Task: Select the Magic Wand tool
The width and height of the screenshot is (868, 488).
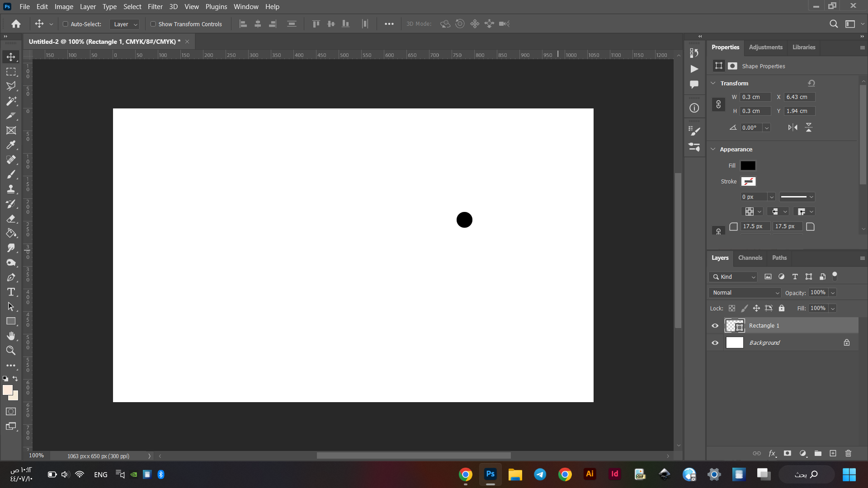Action: coord(11,101)
